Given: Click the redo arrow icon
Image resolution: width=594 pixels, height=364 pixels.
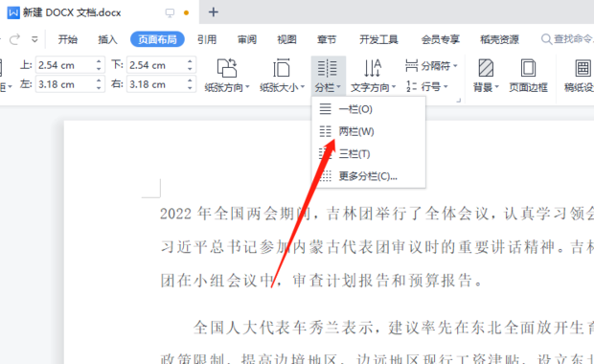Looking at the screenshot, I should [14, 39].
